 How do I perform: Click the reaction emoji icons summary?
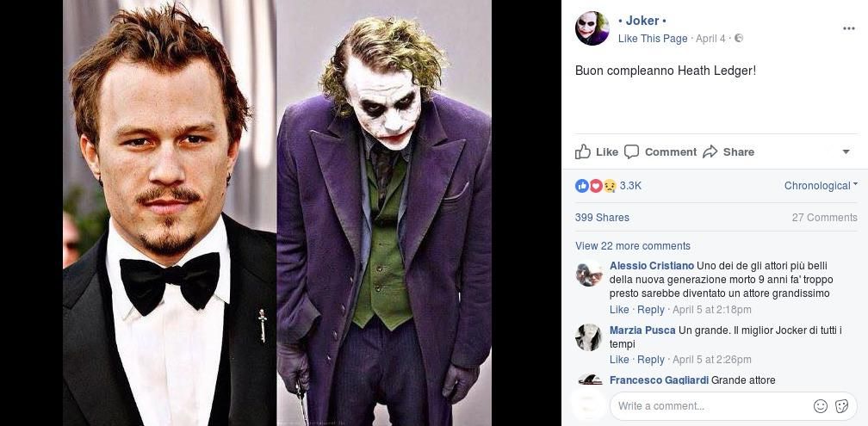coord(596,186)
